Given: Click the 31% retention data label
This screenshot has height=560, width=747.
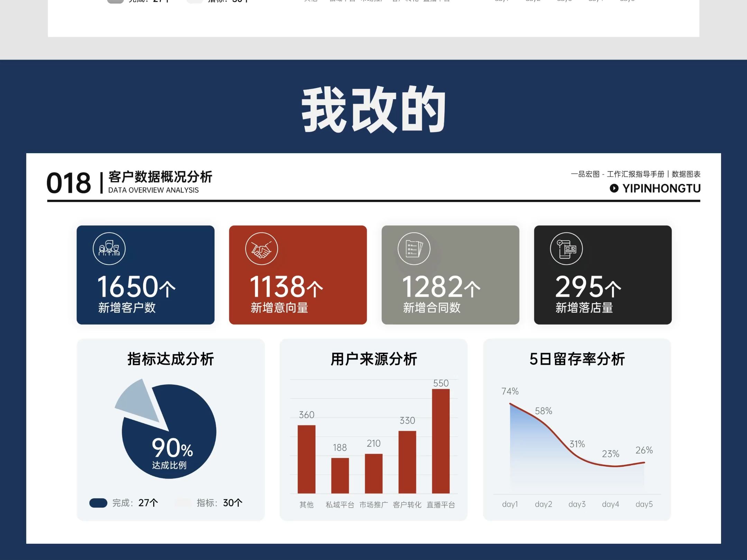Looking at the screenshot, I should 577,444.
